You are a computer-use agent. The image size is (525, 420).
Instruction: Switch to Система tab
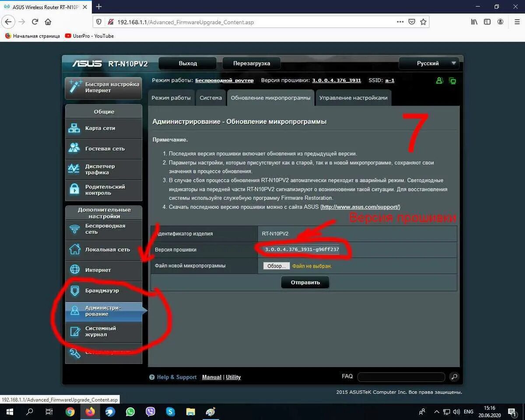point(211,98)
